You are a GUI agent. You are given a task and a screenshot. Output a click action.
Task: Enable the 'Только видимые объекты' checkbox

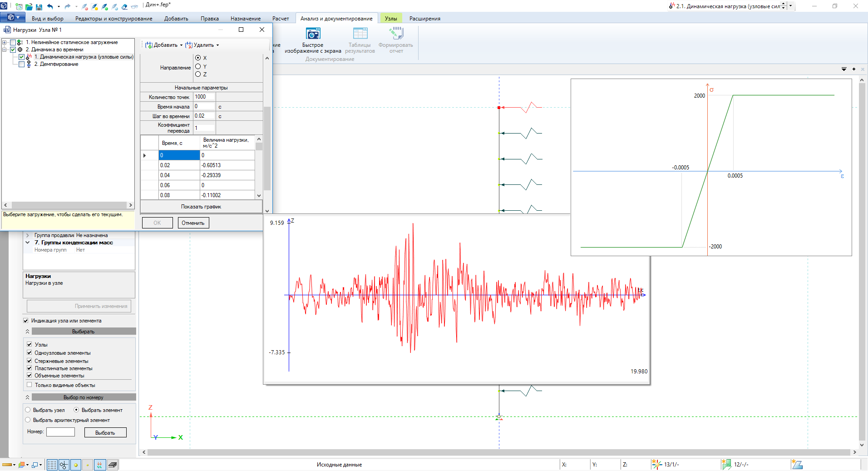tap(30, 385)
